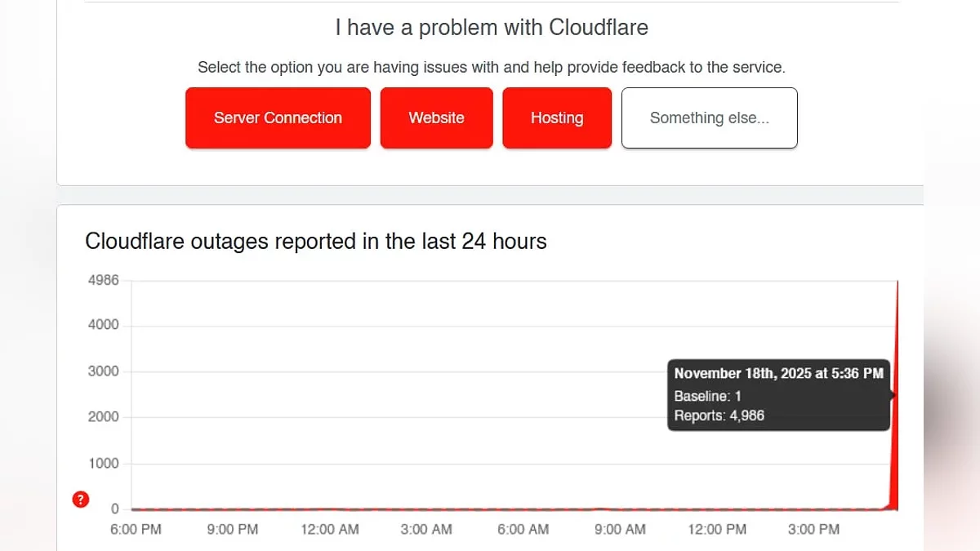Viewport: 980px width, 551px height.
Task: Click the 3000 y-axis label
Action: click(x=103, y=371)
